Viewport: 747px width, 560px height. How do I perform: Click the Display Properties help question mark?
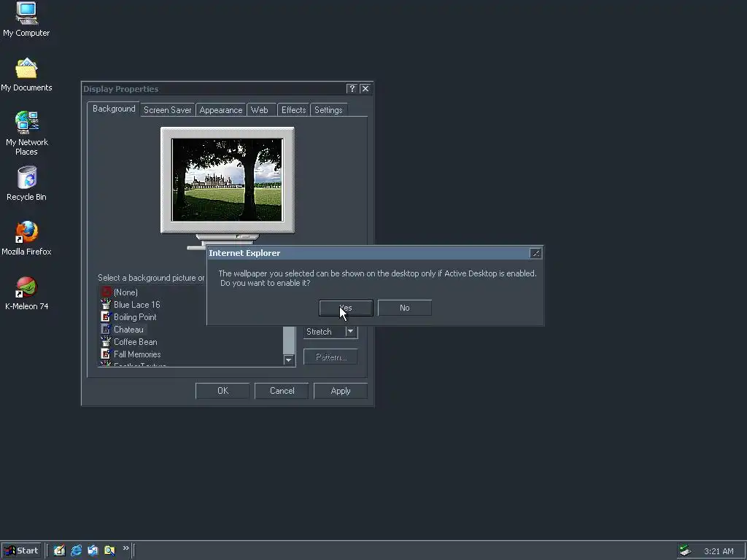point(352,88)
